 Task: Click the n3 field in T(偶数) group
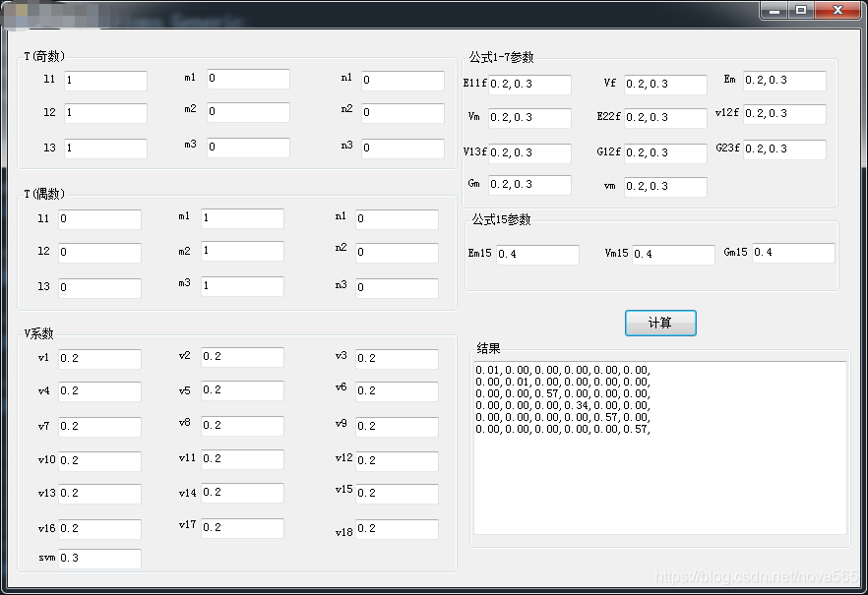pyautogui.click(x=397, y=288)
